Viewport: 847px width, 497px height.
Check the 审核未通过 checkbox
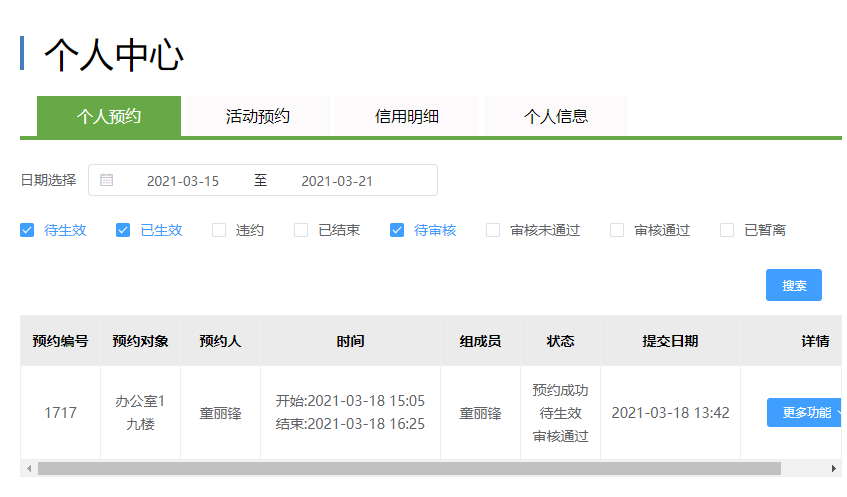pyautogui.click(x=493, y=230)
